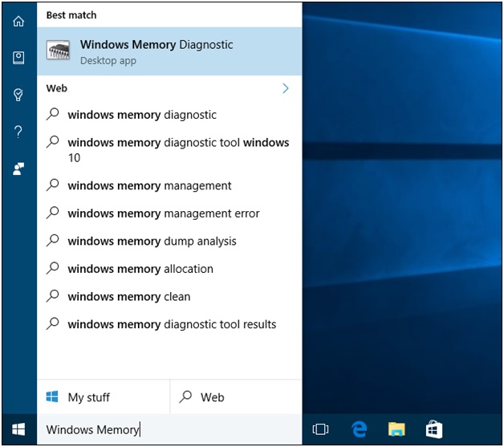504x447 pixels.
Task: Open File Explorer from the taskbar
Action: pos(396,429)
